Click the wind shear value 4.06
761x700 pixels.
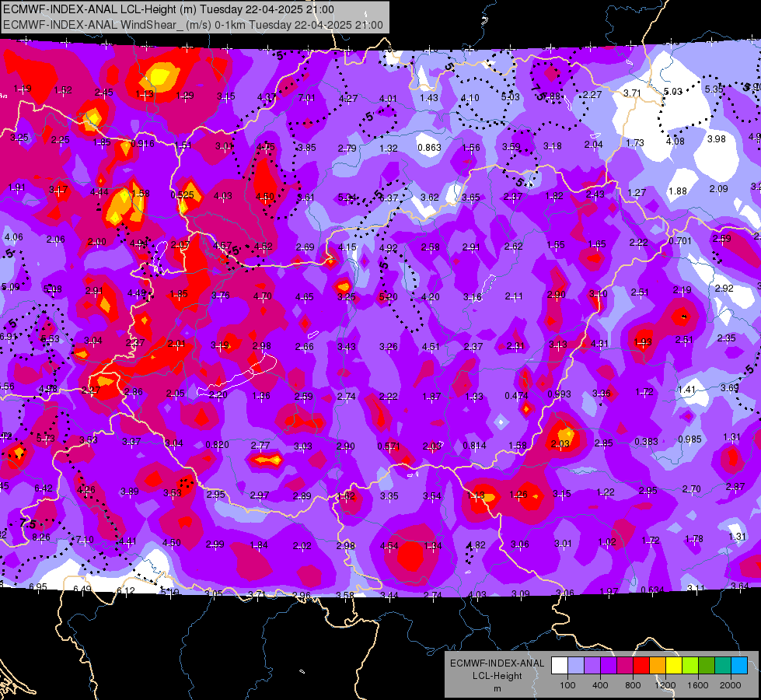pos(13,237)
